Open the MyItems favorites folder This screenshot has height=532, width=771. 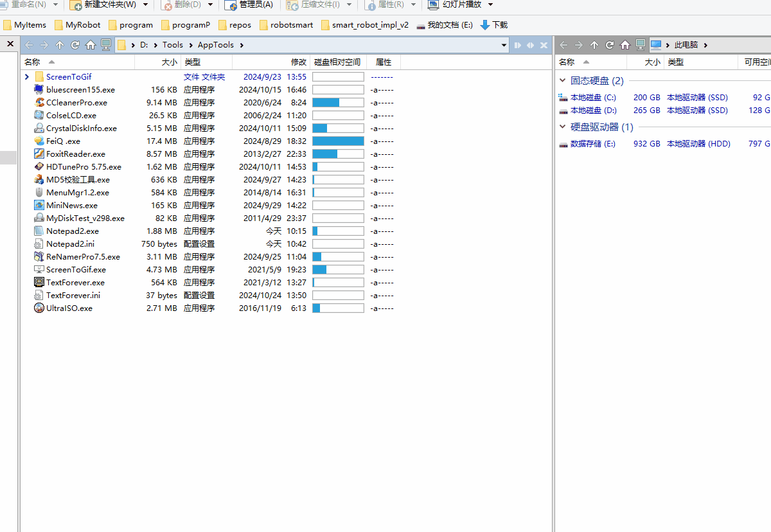point(25,25)
